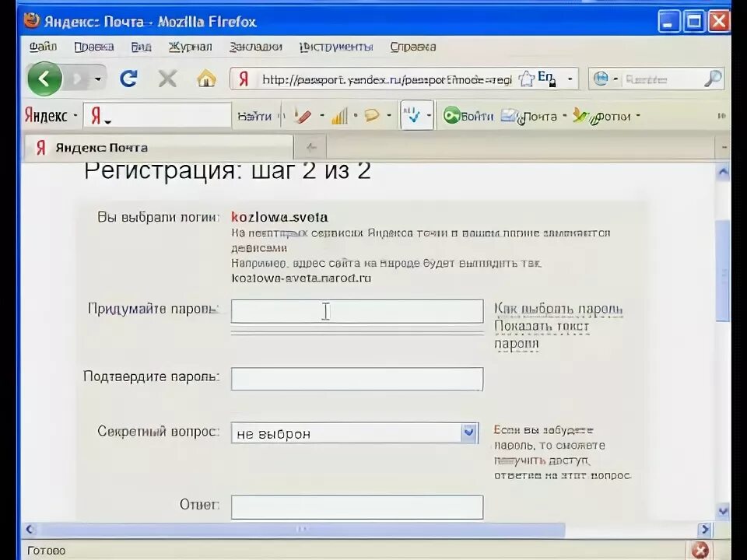
Task: Click the Yandex favicon in address bar
Action: coord(244,79)
